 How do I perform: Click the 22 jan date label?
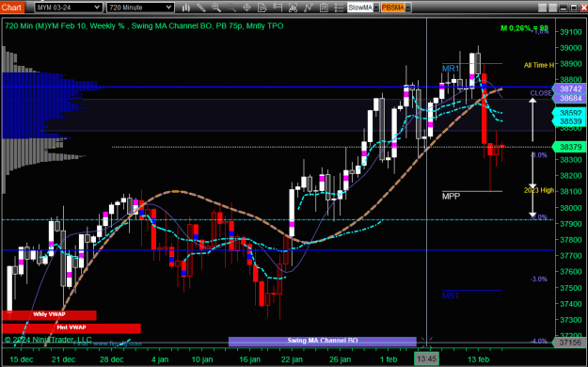(x=292, y=359)
